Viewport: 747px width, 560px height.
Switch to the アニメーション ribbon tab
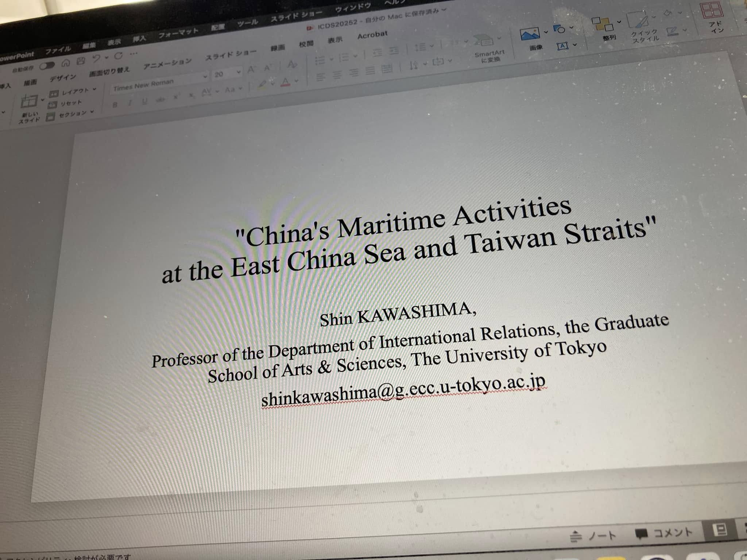coord(167,63)
